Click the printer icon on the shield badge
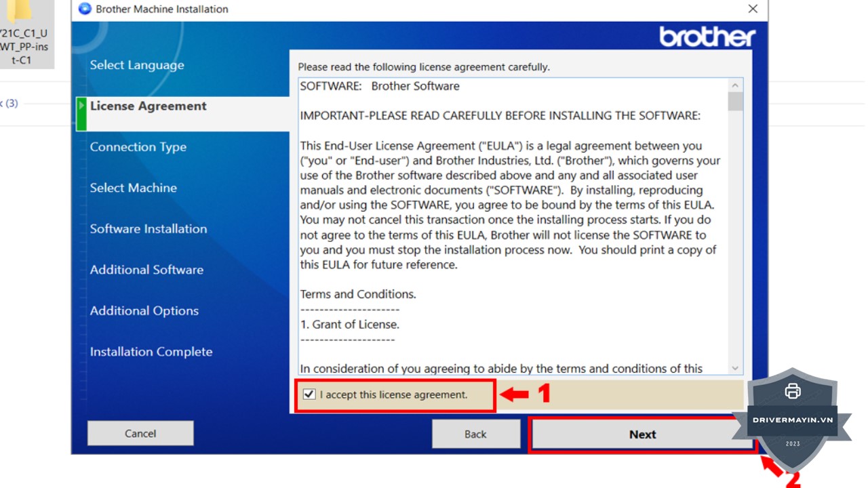 (792, 391)
